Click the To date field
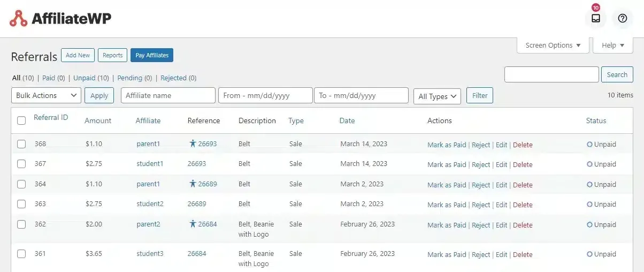The image size is (644, 272). [361, 95]
